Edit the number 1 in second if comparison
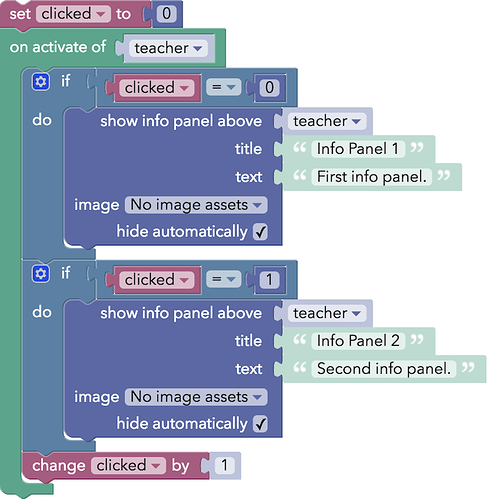 269,279
